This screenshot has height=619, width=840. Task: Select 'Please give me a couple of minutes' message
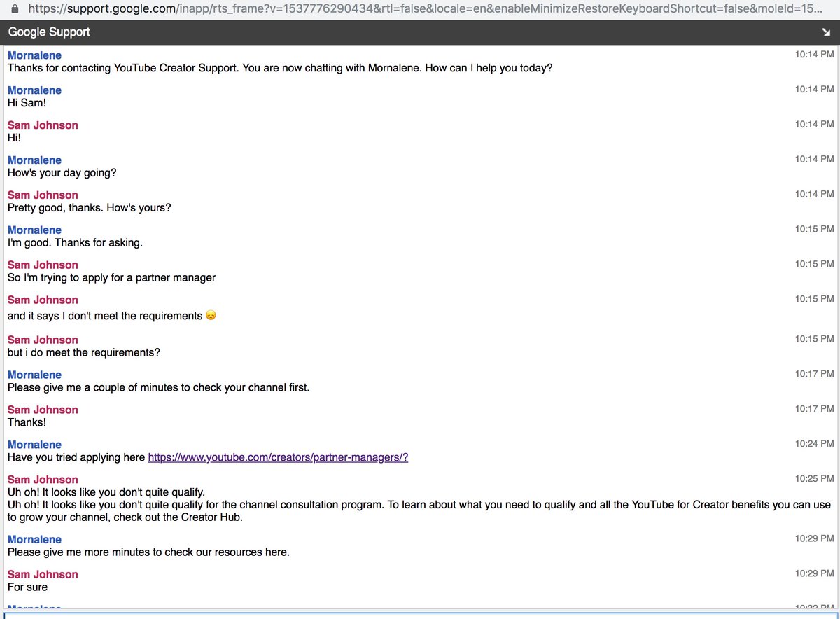[x=158, y=387]
